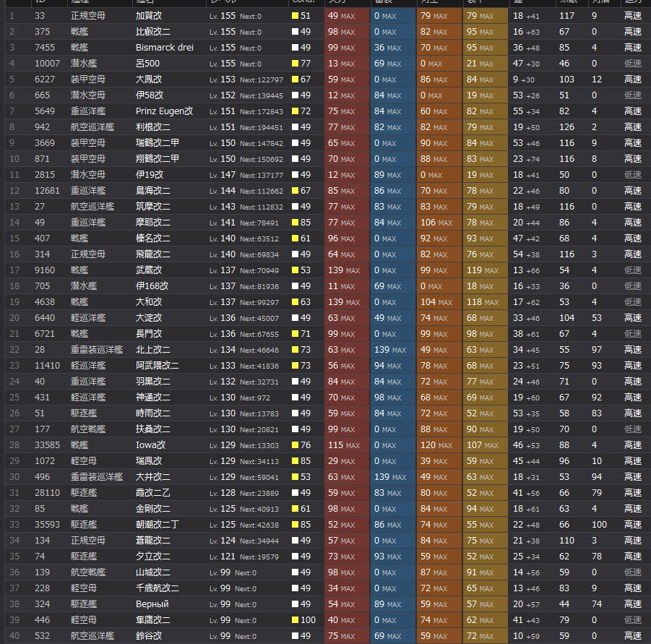Image resolution: width=651 pixels, height=644 pixels.
Task: Click value 126 in 利根改二 row
Action: pyautogui.click(x=566, y=127)
